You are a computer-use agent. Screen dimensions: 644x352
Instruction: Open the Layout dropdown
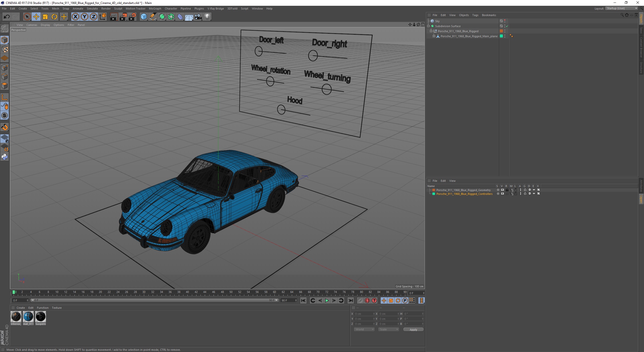tap(621, 8)
